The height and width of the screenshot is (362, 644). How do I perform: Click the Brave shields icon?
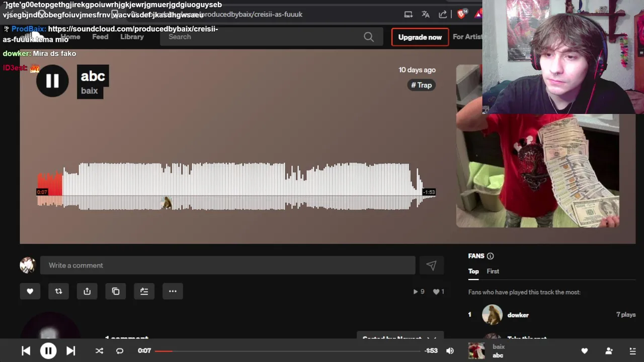tap(461, 14)
